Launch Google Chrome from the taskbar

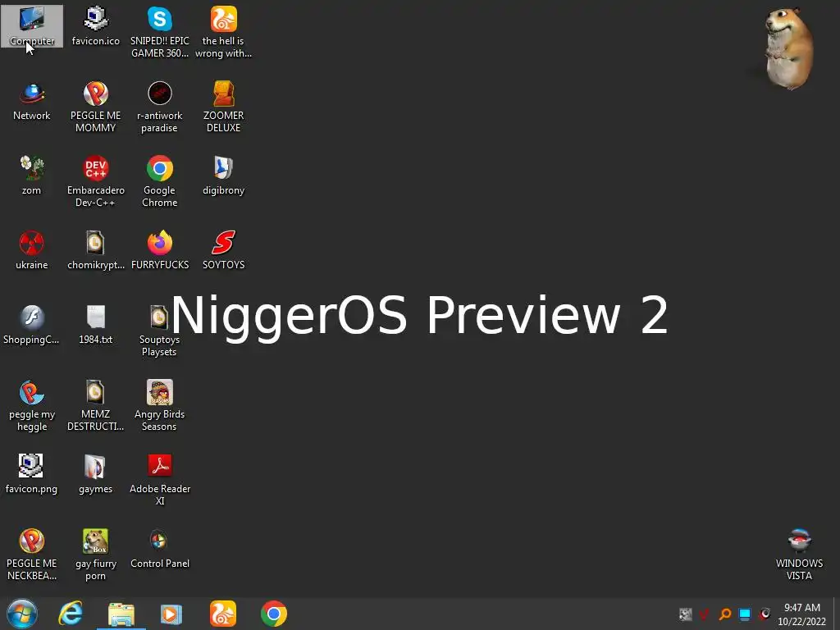(274, 614)
